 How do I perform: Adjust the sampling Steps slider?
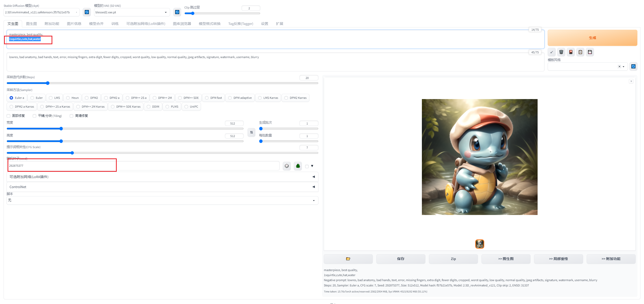pyautogui.click(x=162, y=83)
